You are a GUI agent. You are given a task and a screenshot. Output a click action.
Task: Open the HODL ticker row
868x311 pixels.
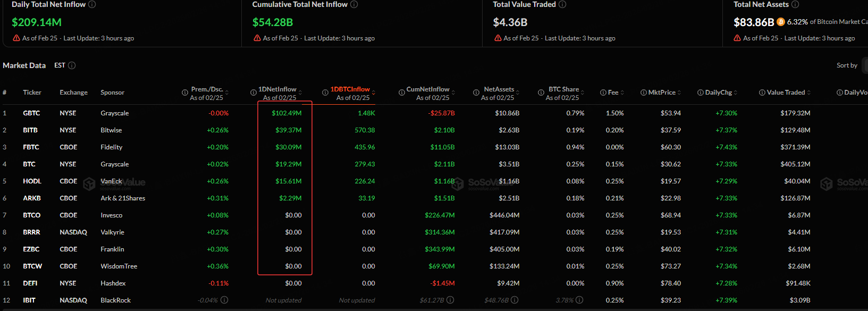pyautogui.click(x=32, y=181)
